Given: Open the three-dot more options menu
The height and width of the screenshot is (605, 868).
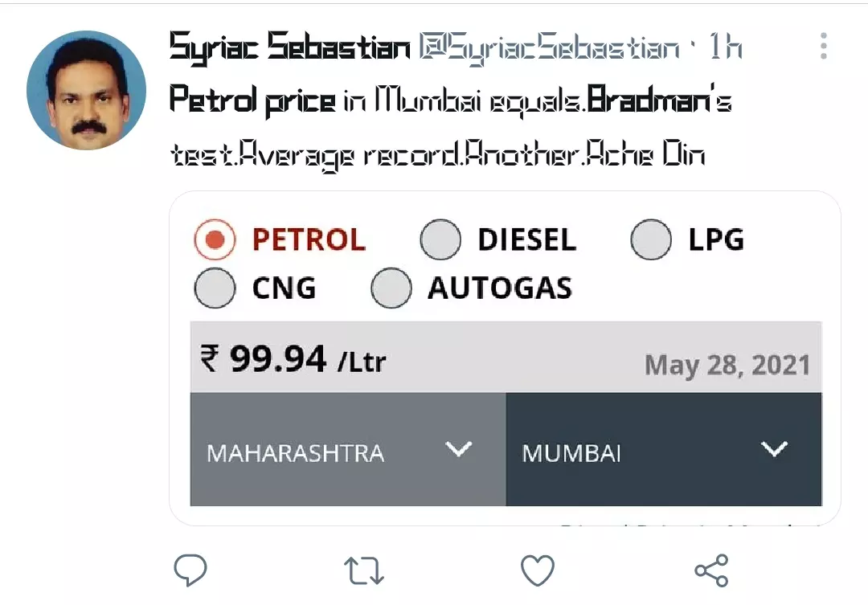Looking at the screenshot, I should (x=824, y=47).
